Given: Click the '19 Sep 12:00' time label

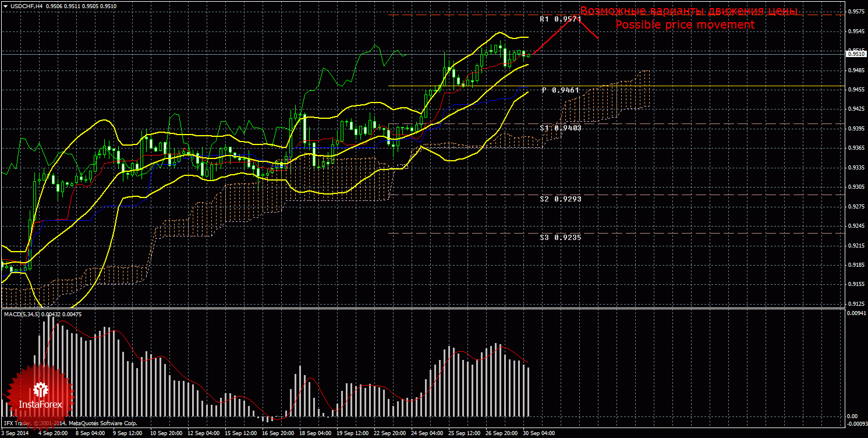Looking at the screenshot, I should [352, 433].
